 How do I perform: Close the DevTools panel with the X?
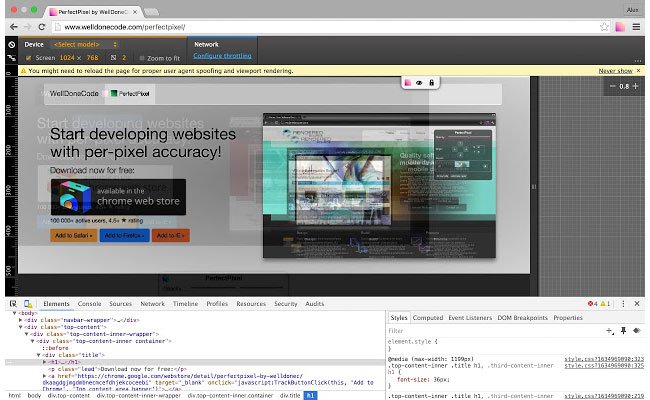(637, 304)
